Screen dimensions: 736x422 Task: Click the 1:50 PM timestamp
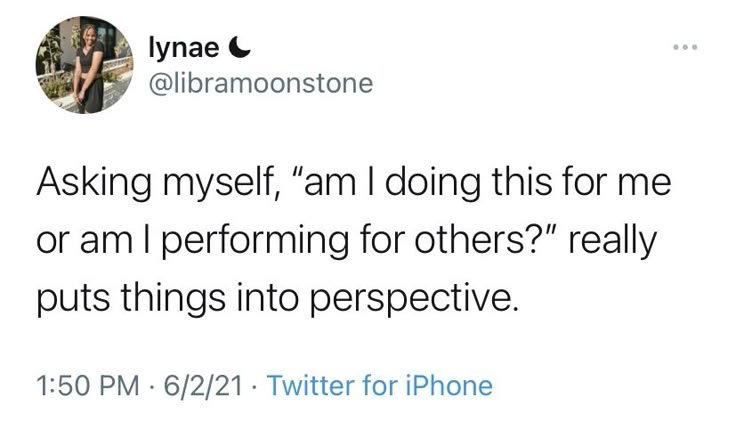click(x=88, y=385)
